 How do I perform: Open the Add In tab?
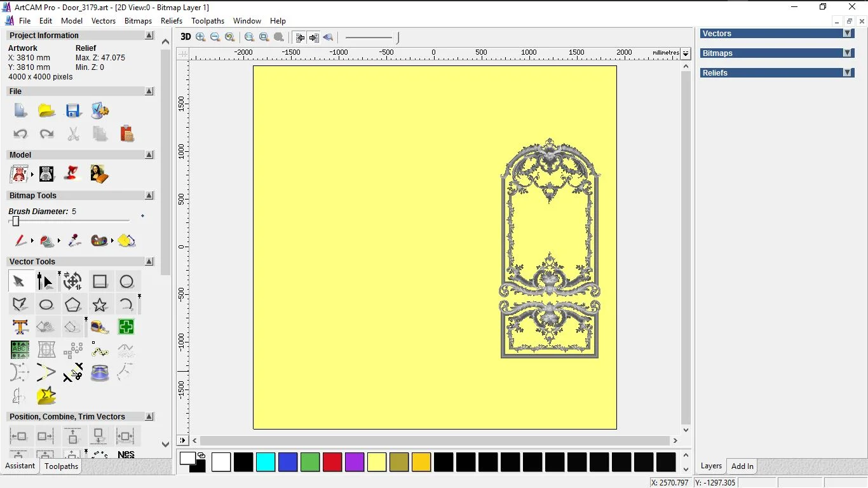[x=742, y=466]
